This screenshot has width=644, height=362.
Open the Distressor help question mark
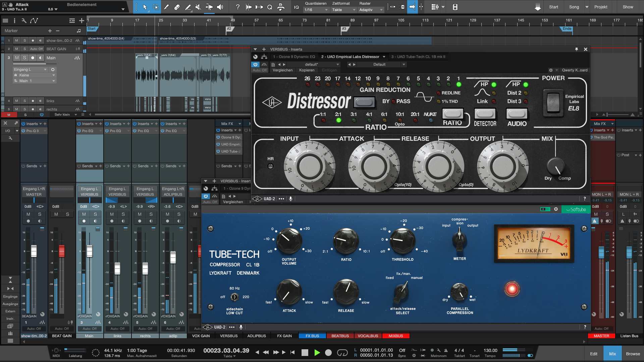click(x=585, y=198)
